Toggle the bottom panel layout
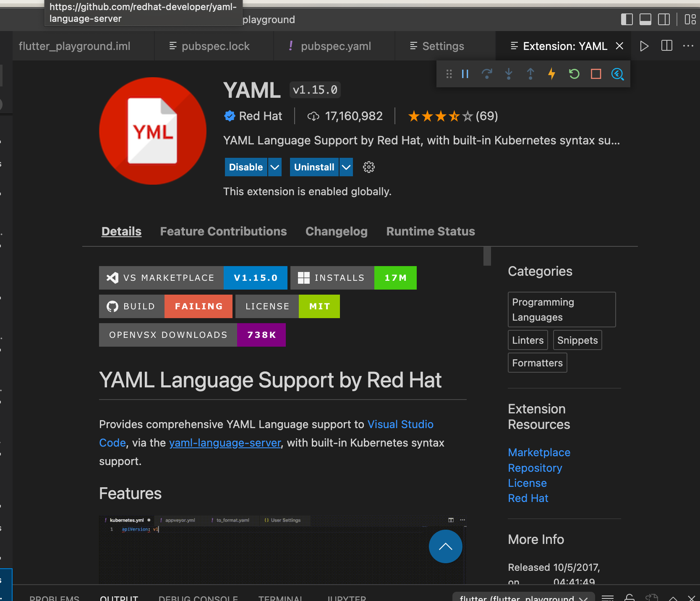This screenshot has height=601, width=700. (x=645, y=19)
